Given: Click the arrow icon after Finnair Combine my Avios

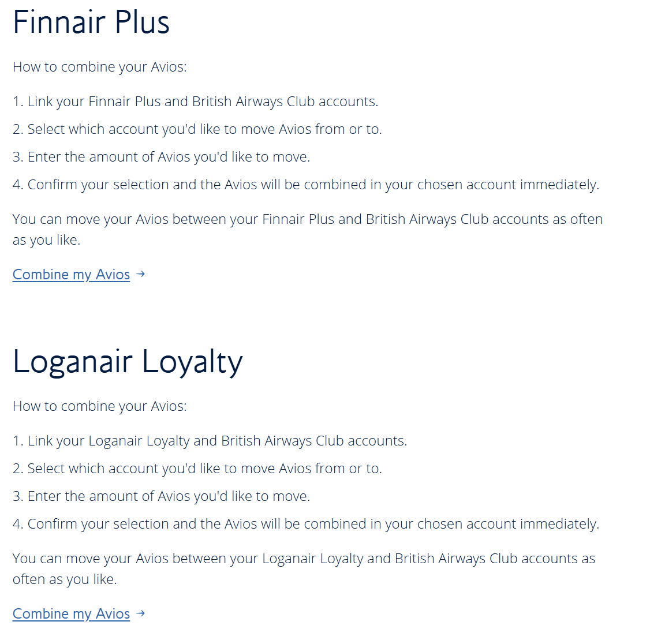Looking at the screenshot, I should [140, 274].
